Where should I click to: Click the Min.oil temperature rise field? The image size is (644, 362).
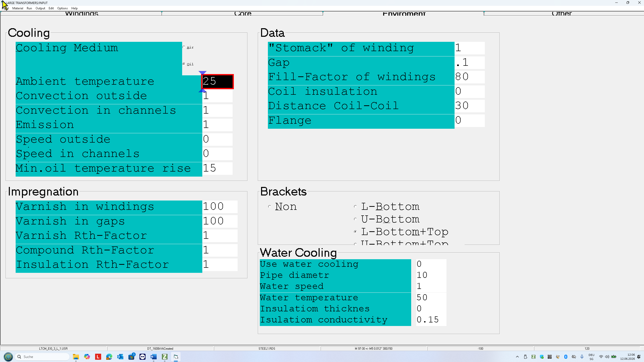click(x=217, y=168)
